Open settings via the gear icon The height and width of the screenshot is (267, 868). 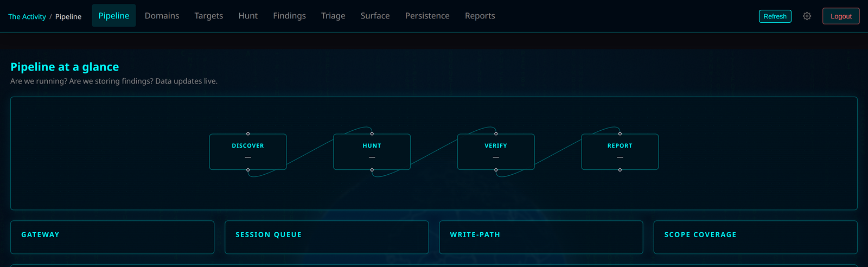pyautogui.click(x=807, y=16)
